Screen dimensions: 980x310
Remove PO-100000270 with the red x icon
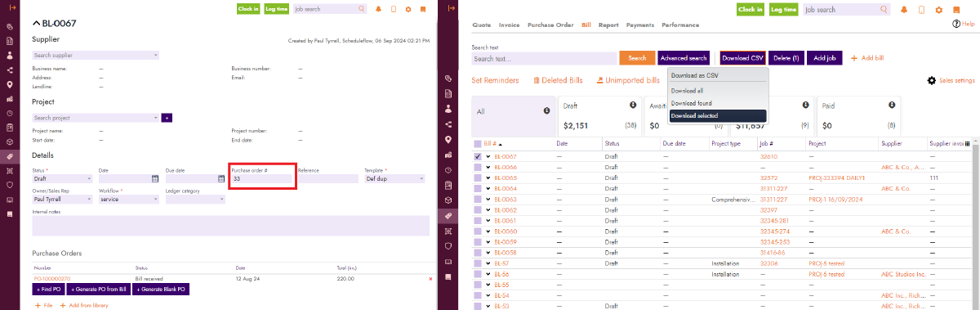430,279
